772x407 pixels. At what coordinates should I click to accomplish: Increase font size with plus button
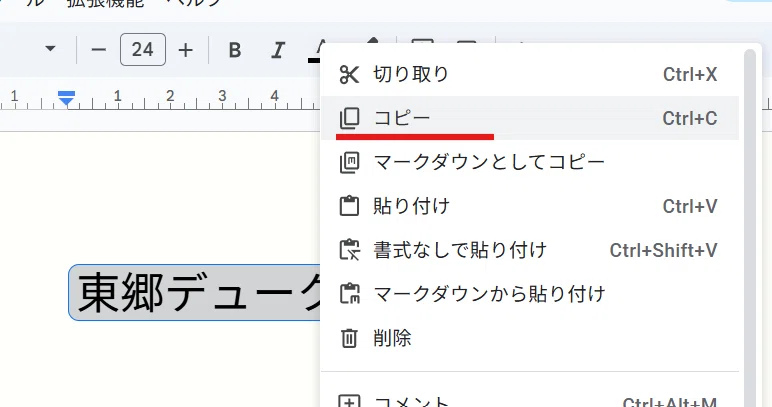(x=185, y=50)
